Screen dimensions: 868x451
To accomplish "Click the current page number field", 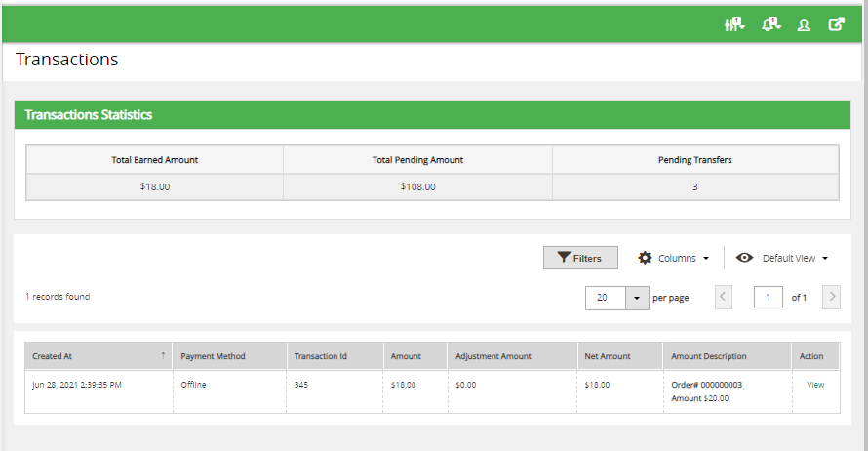I will coord(769,298).
